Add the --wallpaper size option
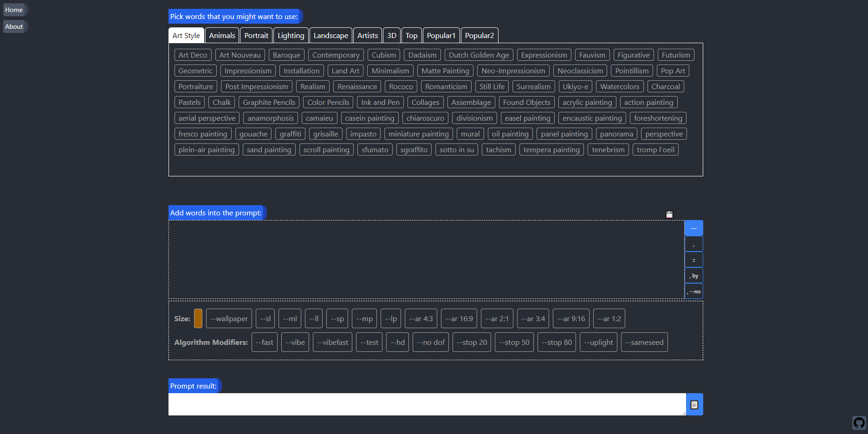This screenshot has width=868, height=434. coord(229,318)
